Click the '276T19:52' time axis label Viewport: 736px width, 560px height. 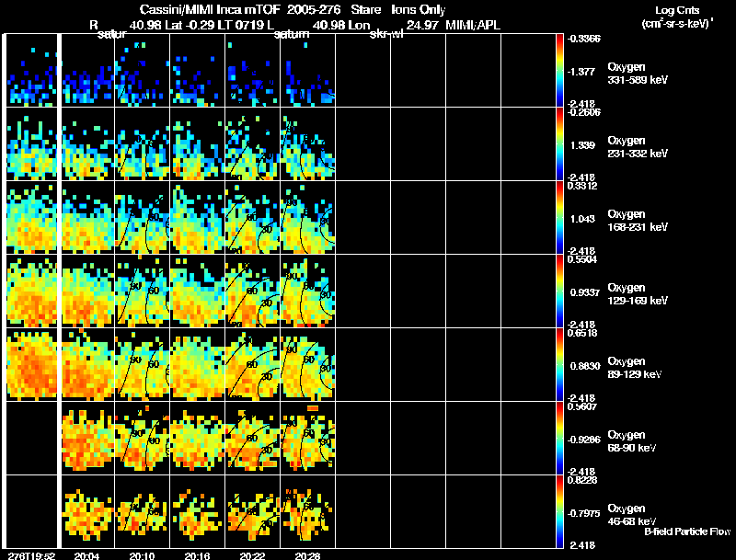31,556
